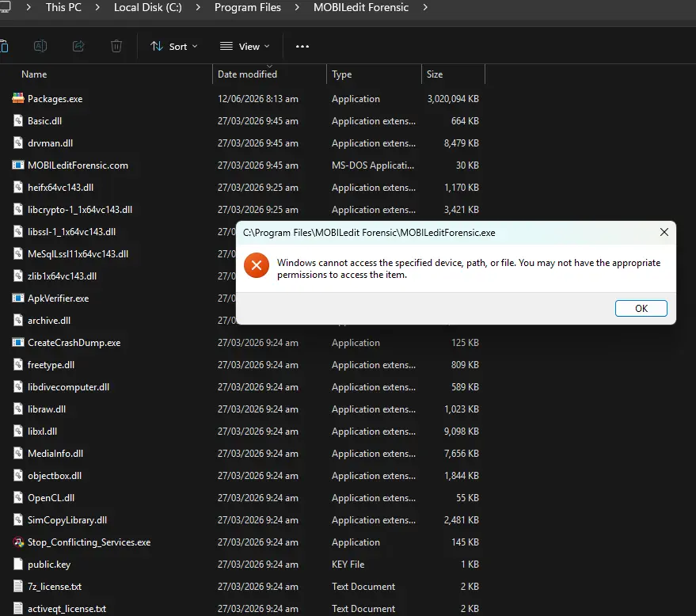This screenshot has width=696, height=616.
Task: Select the Basic.dll file icon
Action: pos(18,120)
